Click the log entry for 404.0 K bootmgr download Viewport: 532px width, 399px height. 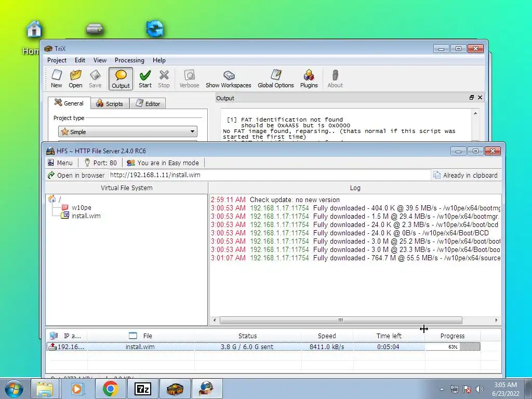pos(355,208)
